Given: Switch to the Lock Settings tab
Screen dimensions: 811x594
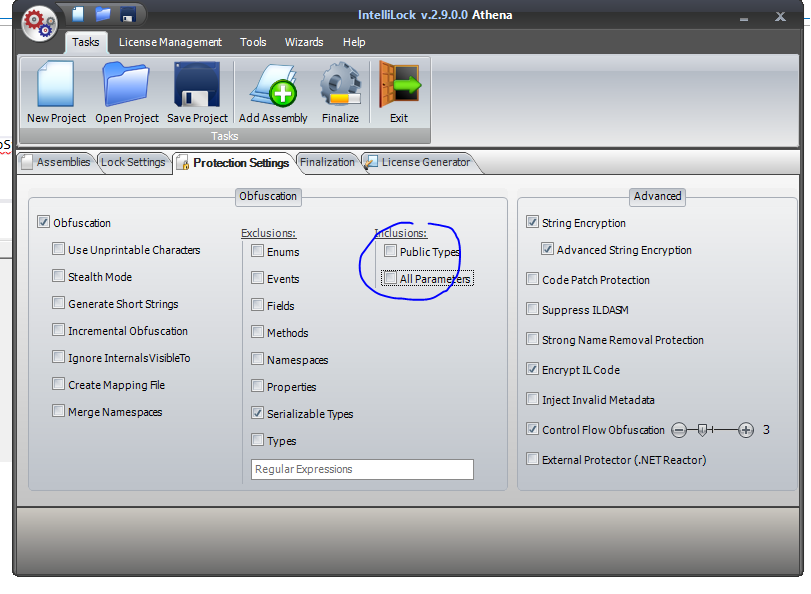Looking at the screenshot, I should point(133,162).
